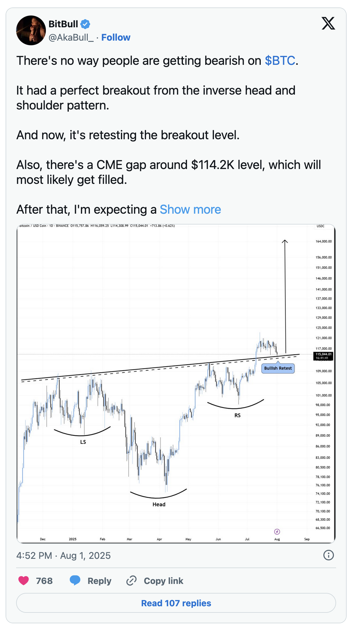
Task: Click the chain copy link icon
Action: click(x=131, y=581)
